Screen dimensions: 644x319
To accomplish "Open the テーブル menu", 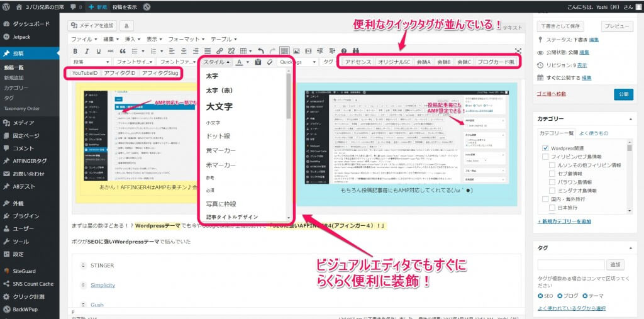I will (x=224, y=40).
